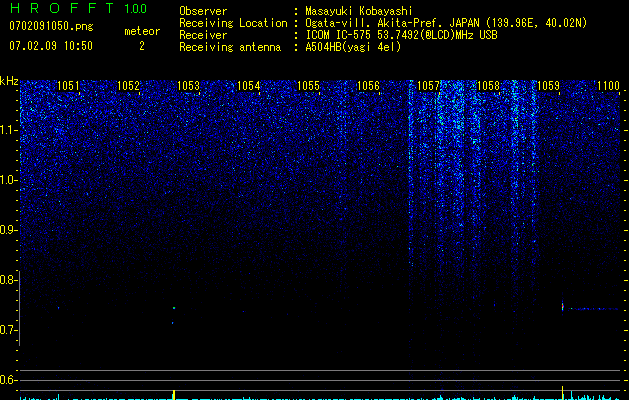
Task: Click the yellow intensity spike below 1059
Action: click(562, 393)
